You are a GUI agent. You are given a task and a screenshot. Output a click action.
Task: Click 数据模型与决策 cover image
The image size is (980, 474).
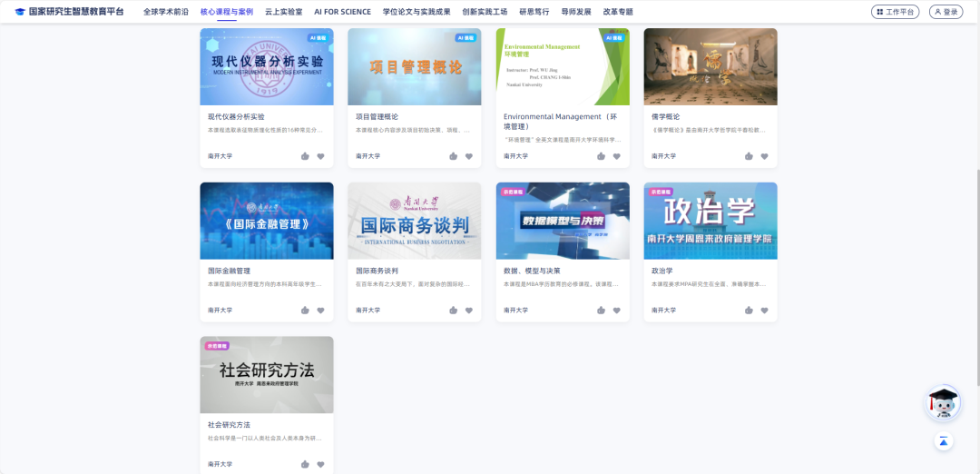tap(563, 221)
